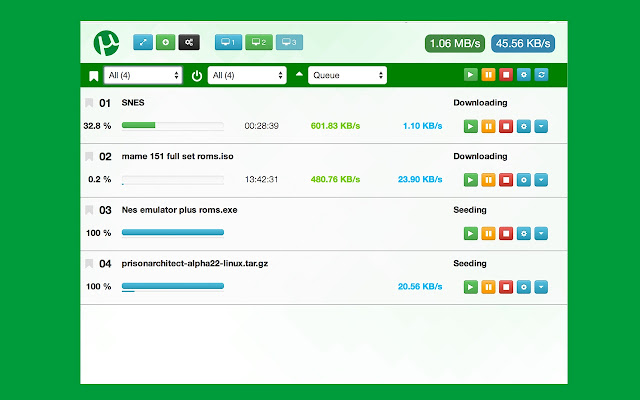Click SNES download speed 601.83 KB/s

click(336, 126)
